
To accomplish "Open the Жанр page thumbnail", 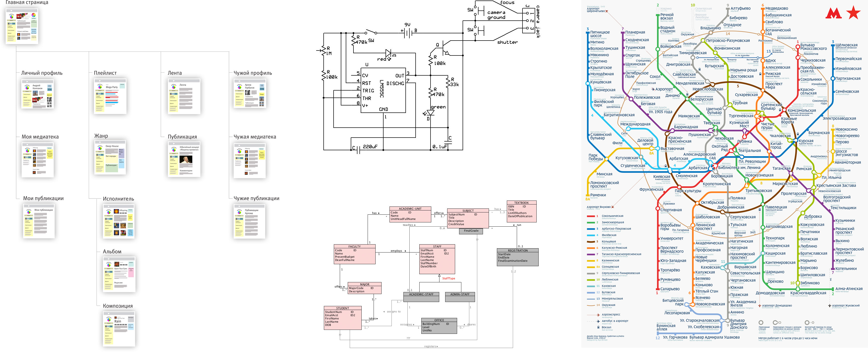I will (110, 157).
